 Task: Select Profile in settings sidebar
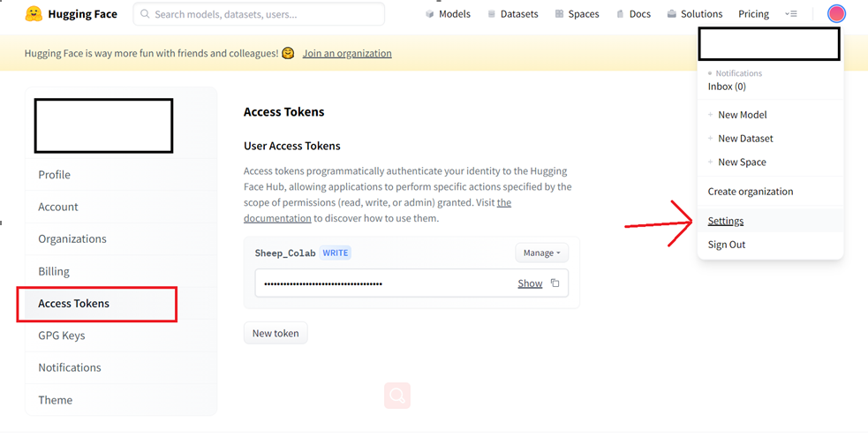pos(121,175)
